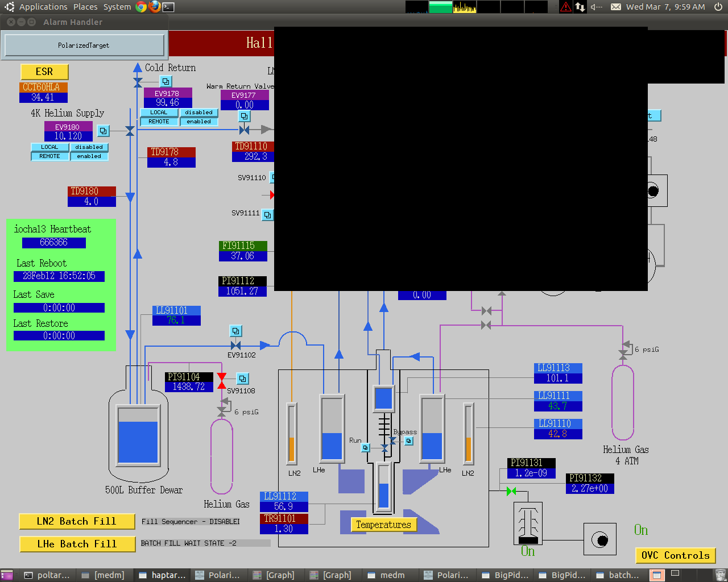Switch to haptar... window in taskbar

(x=162, y=575)
